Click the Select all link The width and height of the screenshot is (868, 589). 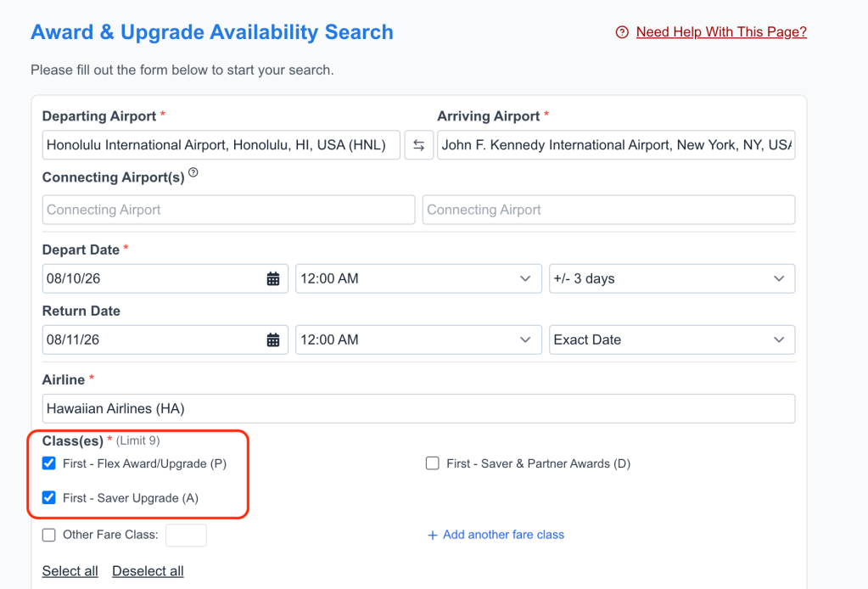[70, 571]
